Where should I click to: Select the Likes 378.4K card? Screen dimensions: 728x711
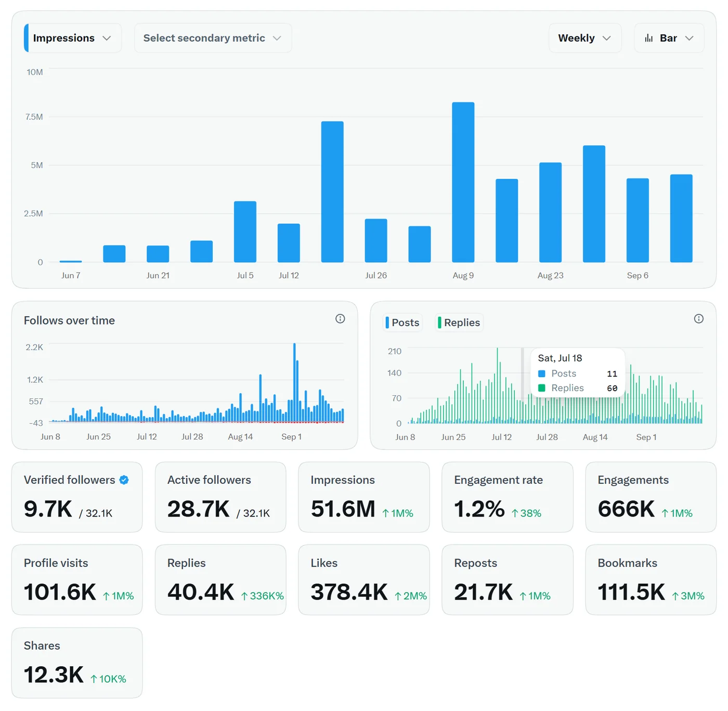pos(364,580)
